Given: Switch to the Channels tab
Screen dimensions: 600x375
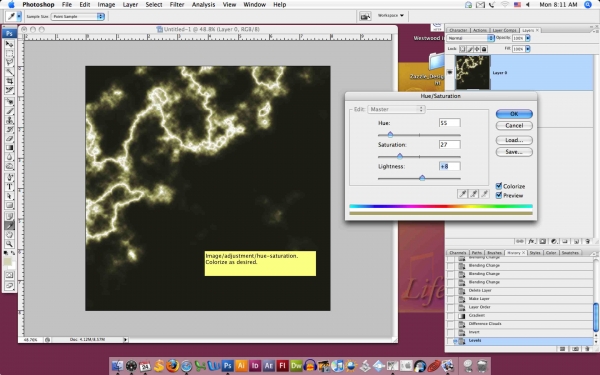Looking at the screenshot, I should click(458, 253).
